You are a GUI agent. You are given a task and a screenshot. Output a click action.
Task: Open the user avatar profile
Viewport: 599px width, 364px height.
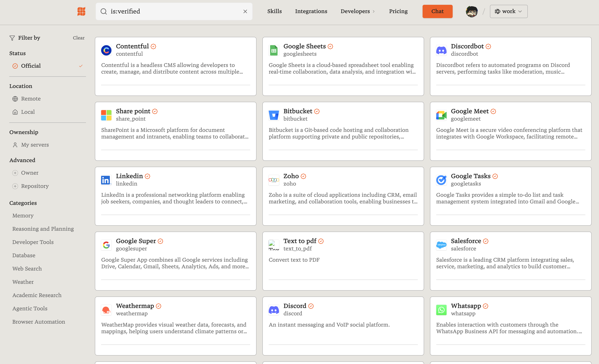coord(472,11)
